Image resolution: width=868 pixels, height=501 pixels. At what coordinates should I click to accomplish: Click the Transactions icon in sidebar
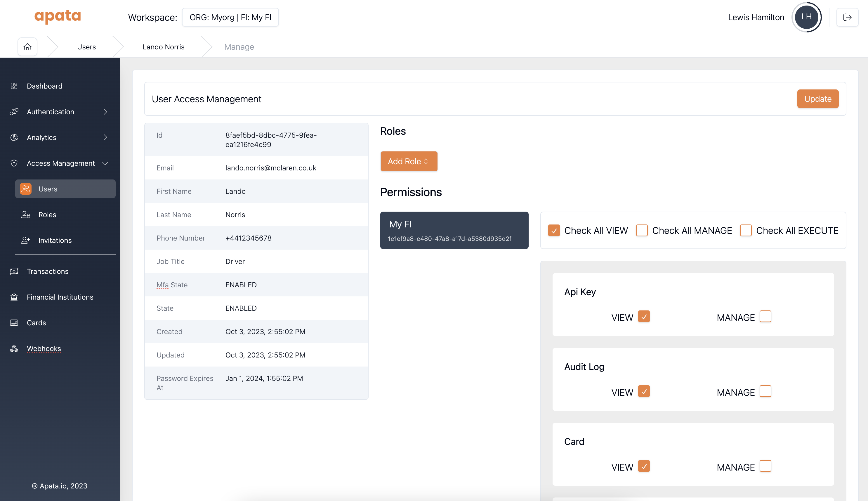(14, 271)
